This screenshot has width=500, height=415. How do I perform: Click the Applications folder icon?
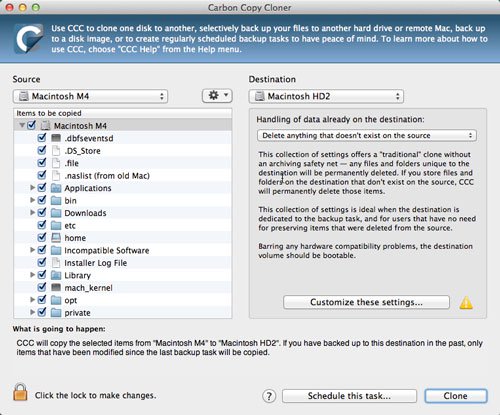point(56,188)
